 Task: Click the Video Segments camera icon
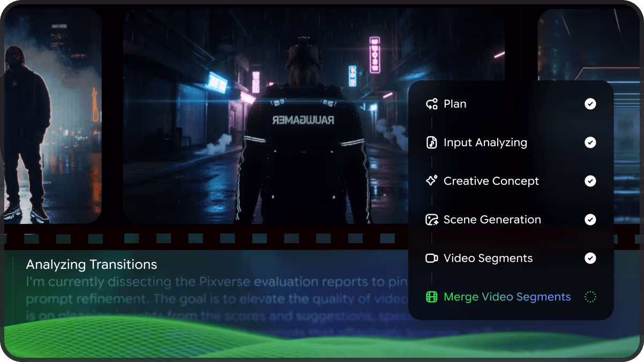click(x=432, y=258)
